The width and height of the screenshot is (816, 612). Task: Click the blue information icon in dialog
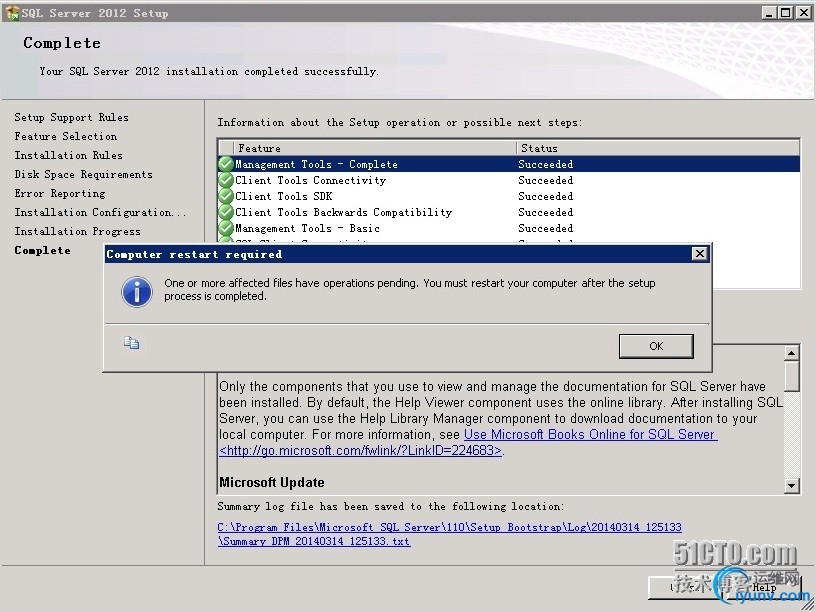click(x=137, y=291)
